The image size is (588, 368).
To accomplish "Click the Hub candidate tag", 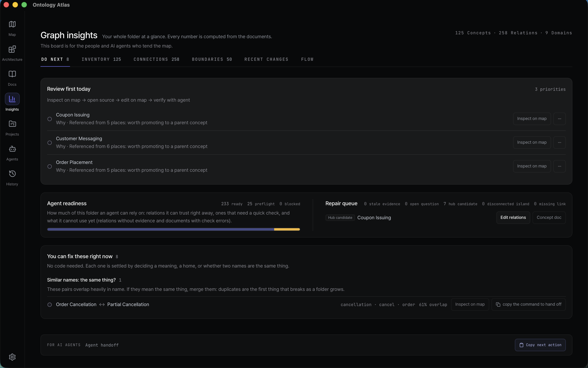I will click(340, 218).
